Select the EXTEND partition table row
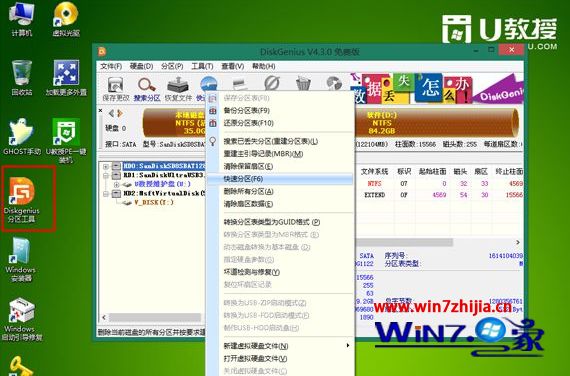Screen dimensions: 570x376 439,195
